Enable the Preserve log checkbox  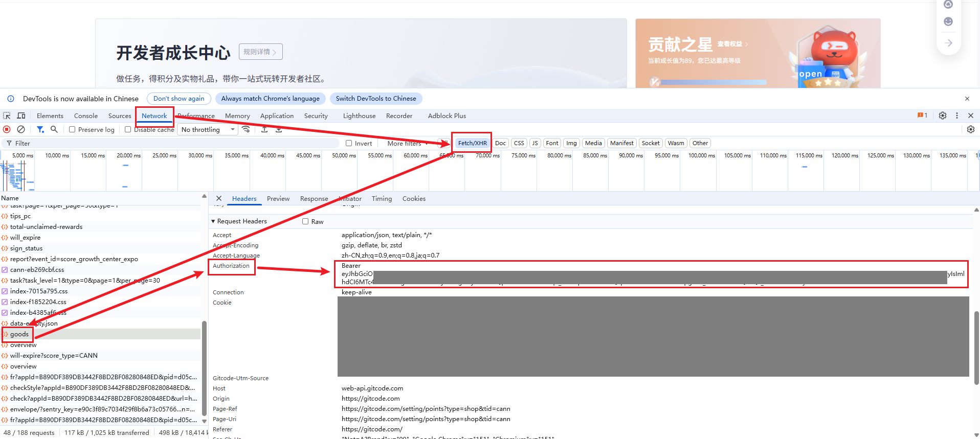click(72, 129)
